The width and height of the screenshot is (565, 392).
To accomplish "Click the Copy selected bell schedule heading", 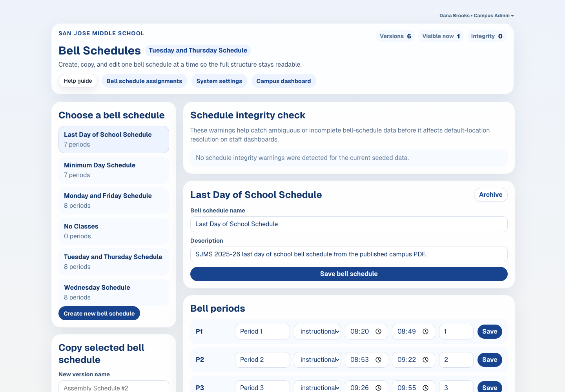I will pyautogui.click(x=101, y=354).
